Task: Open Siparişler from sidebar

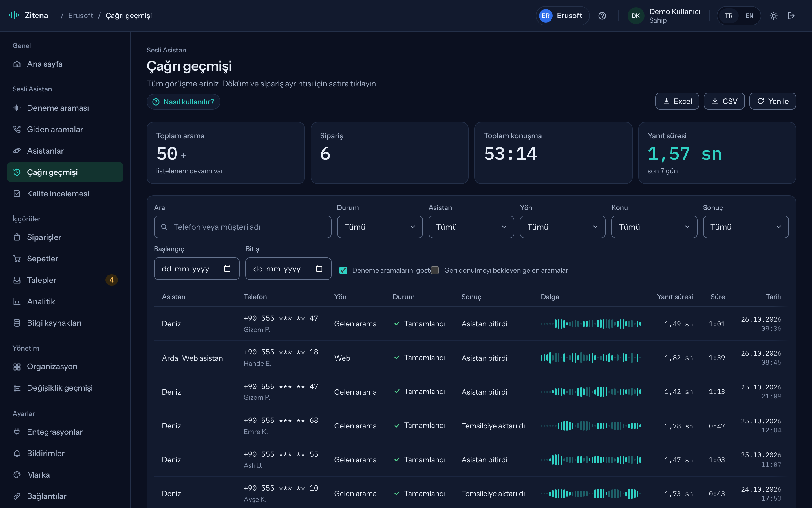Action: point(65,237)
